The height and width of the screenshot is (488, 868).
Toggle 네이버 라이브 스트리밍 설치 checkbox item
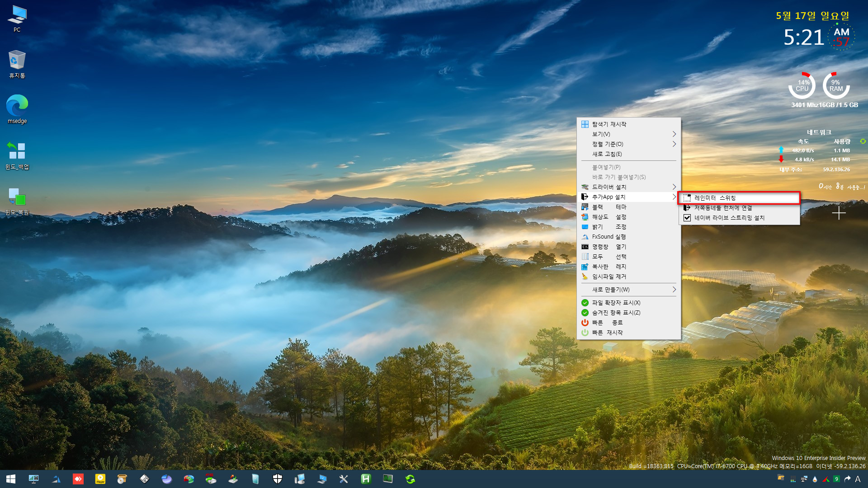pos(739,218)
